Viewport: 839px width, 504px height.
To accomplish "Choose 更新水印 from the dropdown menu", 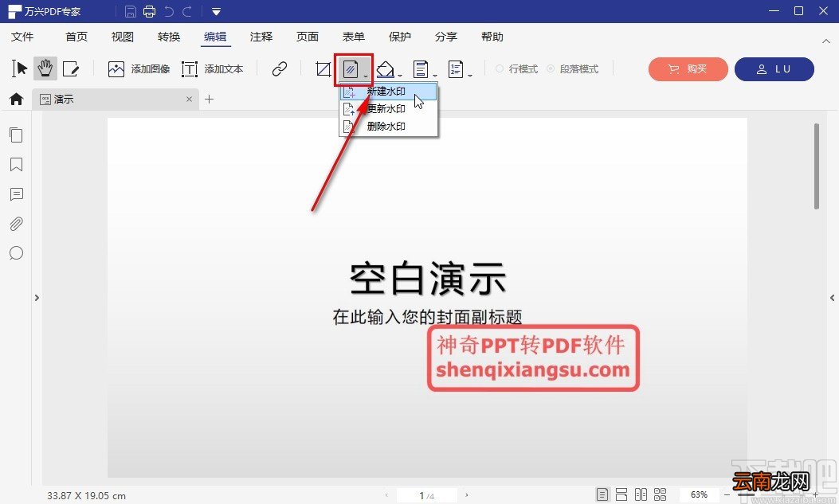I will (389, 109).
